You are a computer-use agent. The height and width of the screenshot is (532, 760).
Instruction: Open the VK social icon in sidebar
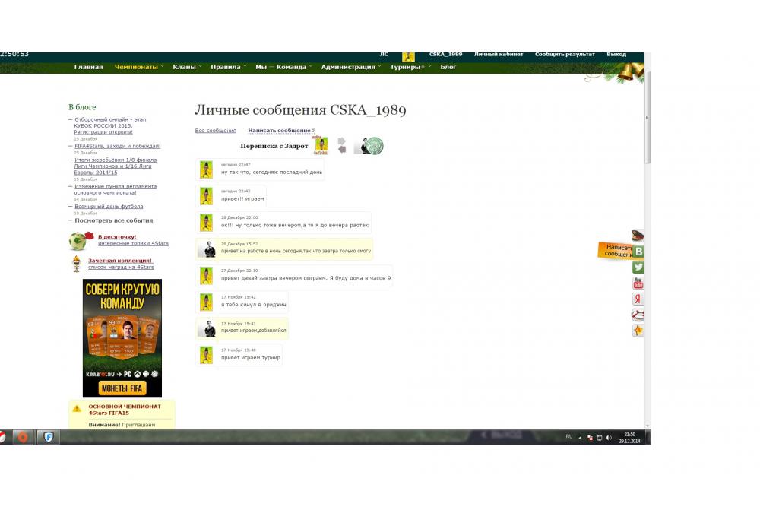(x=638, y=252)
